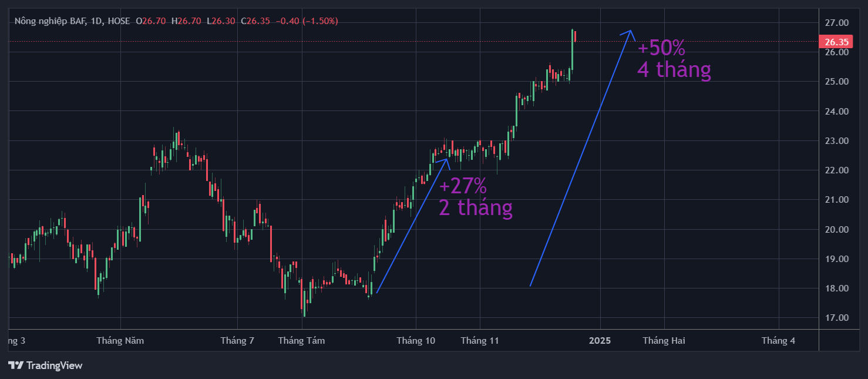
Task: Click the TradingView logo icon
Action: tap(16, 365)
